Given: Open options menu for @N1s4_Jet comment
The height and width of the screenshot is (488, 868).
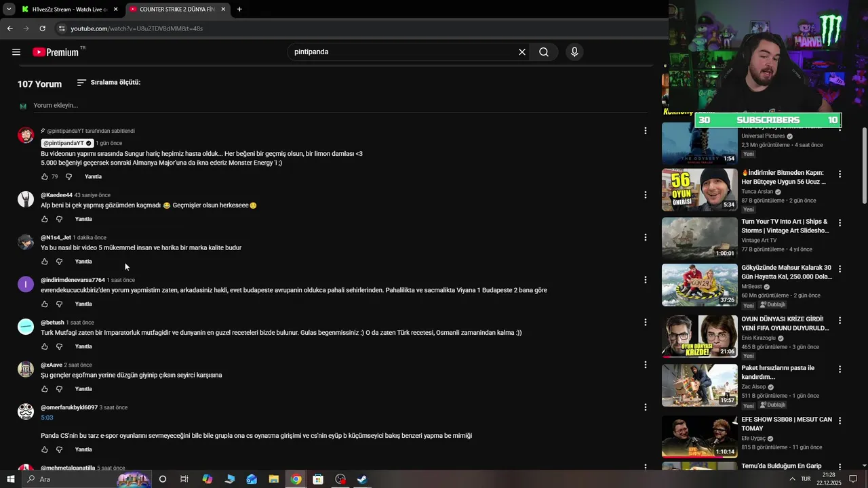Looking at the screenshot, I should (x=645, y=237).
